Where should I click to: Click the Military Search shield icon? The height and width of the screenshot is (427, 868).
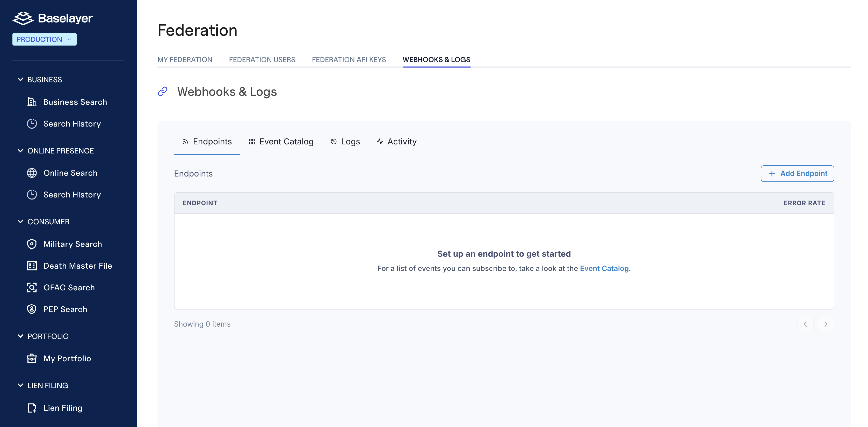(x=32, y=244)
